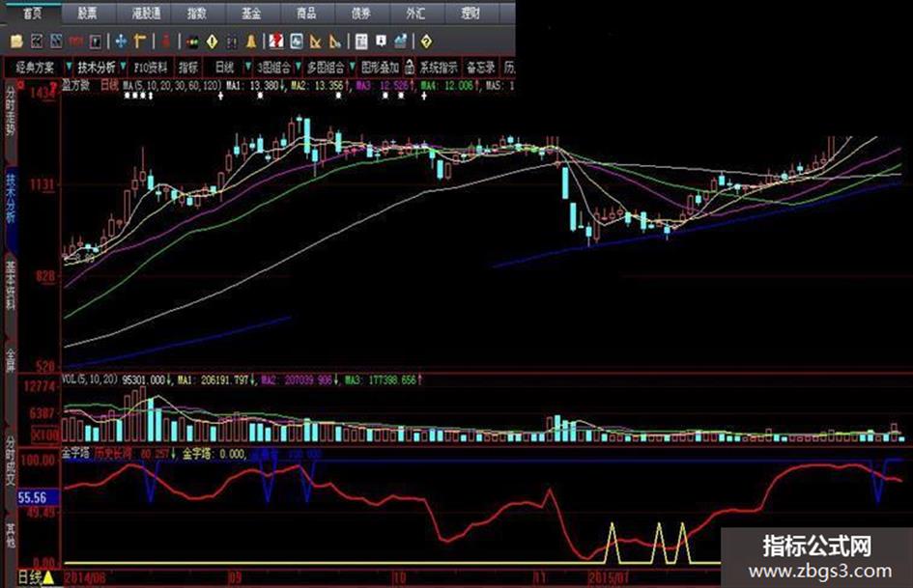Click the blue diagonal-lines toolbar icon
Viewport: 913px width, 588px height.
(56, 41)
